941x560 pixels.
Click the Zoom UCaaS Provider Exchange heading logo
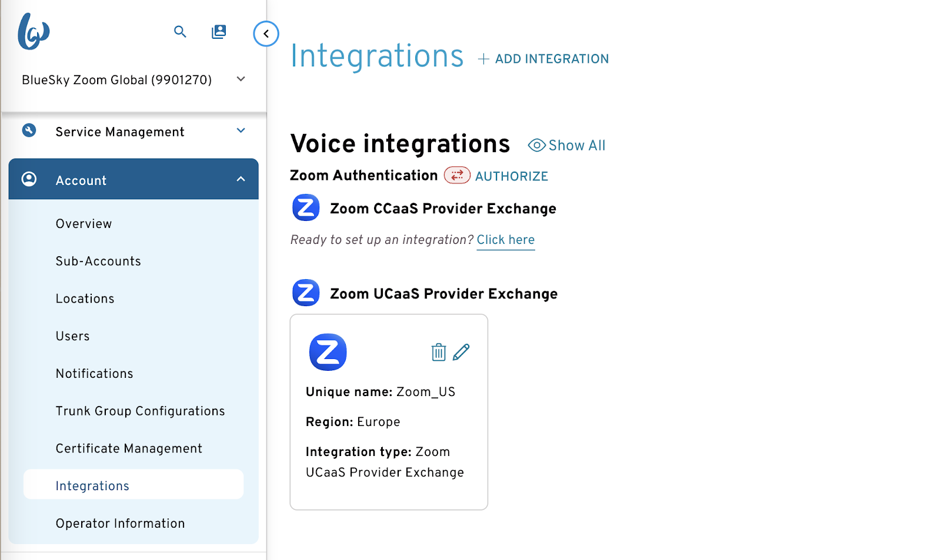pyautogui.click(x=306, y=293)
